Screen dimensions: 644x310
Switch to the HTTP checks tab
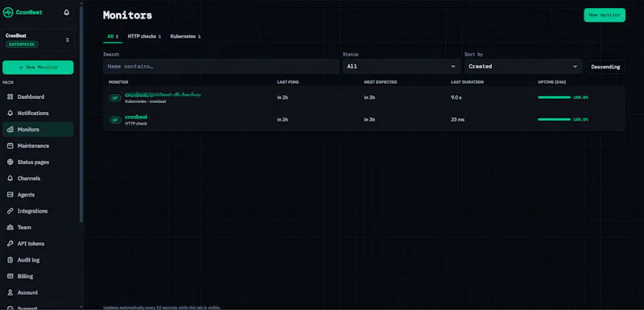point(144,36)
